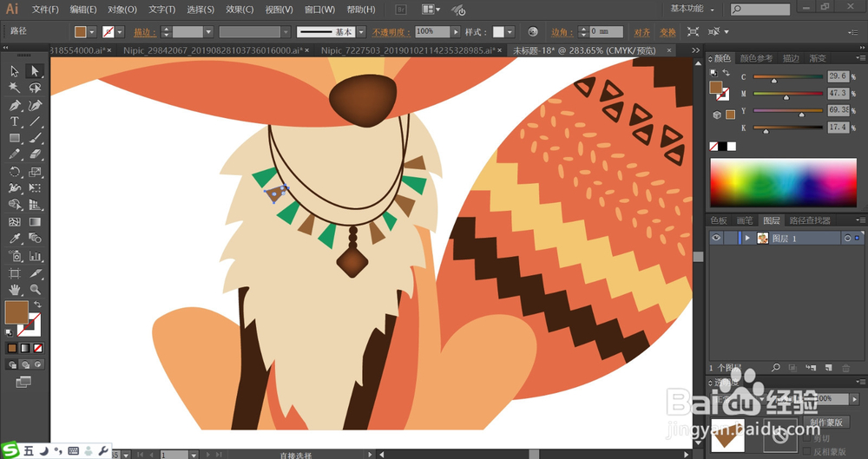Select the Free Transform tool
Screen dimensions: 868x459
click(35, 188)
